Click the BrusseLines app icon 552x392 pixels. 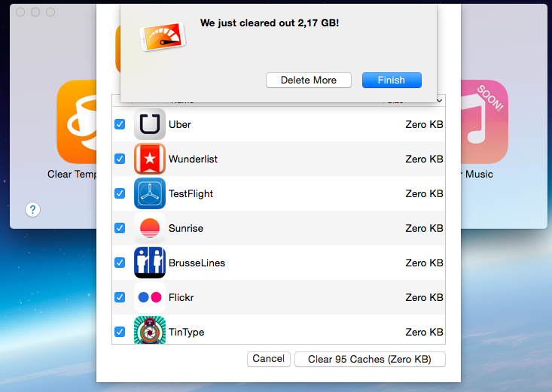tap(150, 263)
